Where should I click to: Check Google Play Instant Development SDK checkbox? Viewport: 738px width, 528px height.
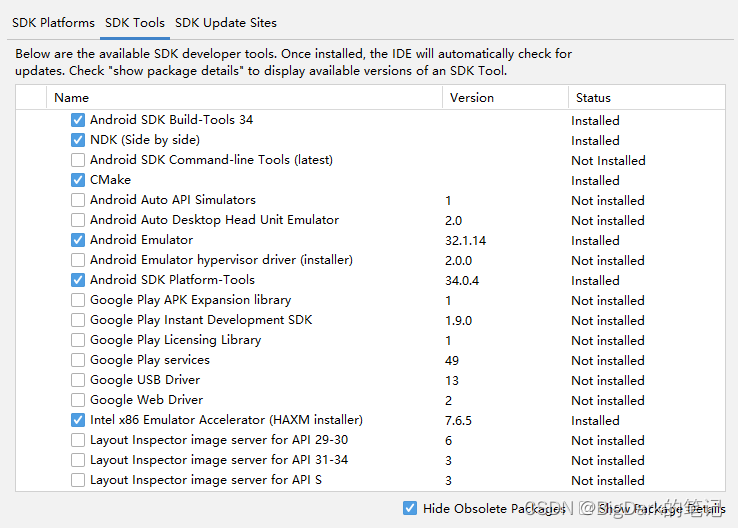(x=78, y=320)
